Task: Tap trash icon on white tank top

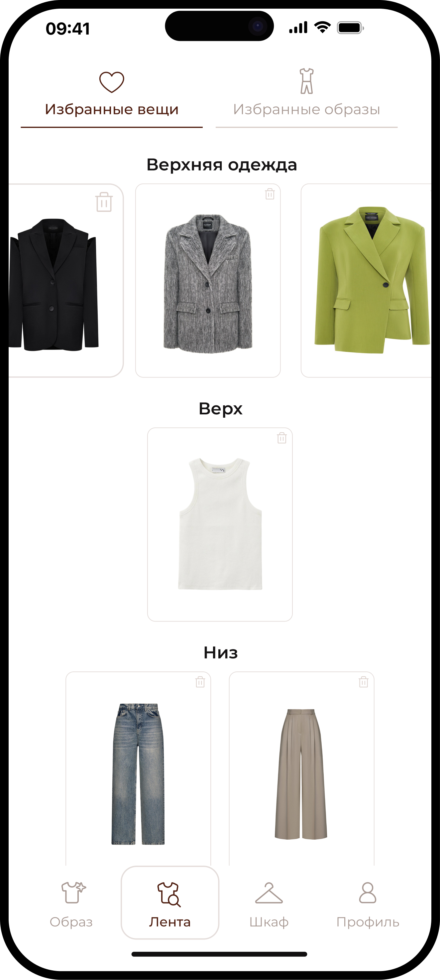Action: tap(282, 438)
